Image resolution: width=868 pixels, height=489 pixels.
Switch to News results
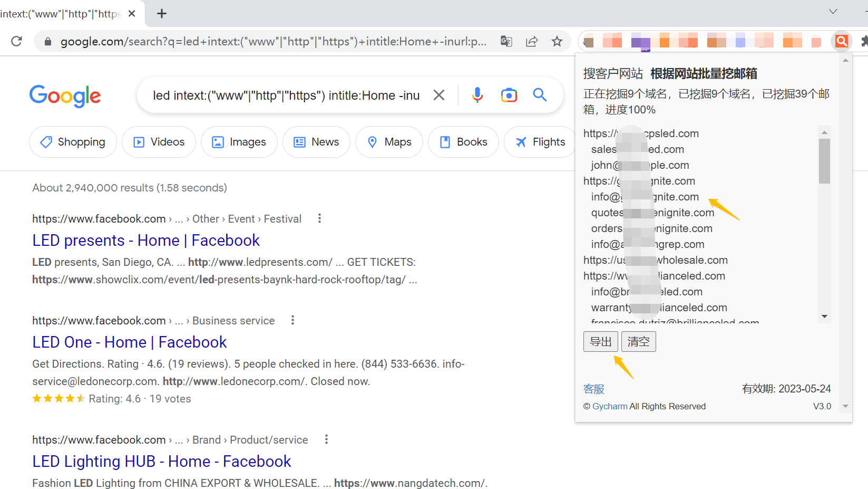click(x=316, y=142)
